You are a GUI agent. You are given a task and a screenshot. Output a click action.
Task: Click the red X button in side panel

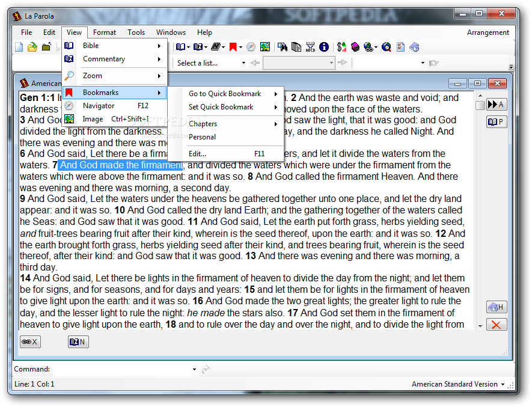[x=497, y=325]
